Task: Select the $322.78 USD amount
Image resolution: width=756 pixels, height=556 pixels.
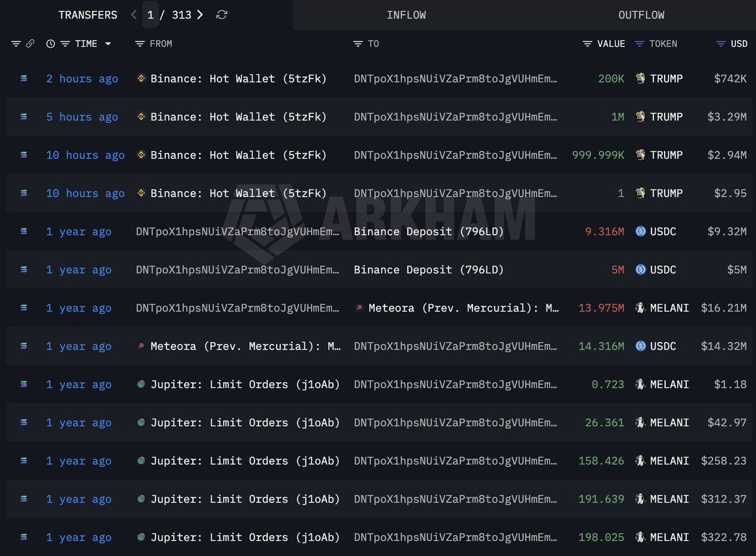Action: [x=723, y=537]
